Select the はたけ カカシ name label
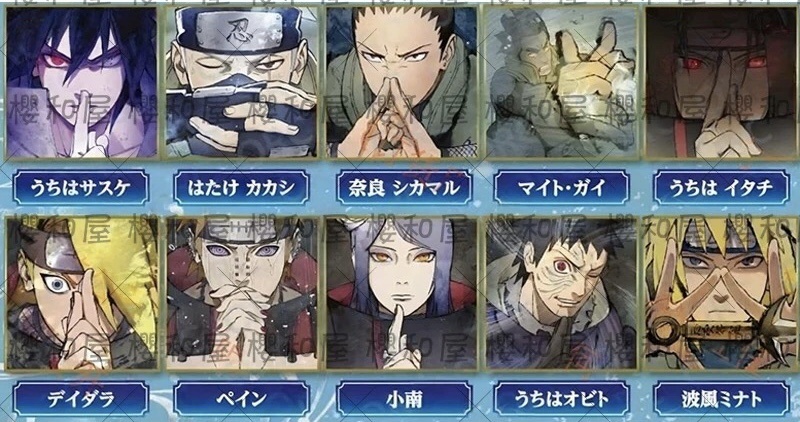This screenshot has width=800, height=422. pyautogui.click(x=241, y=188)
